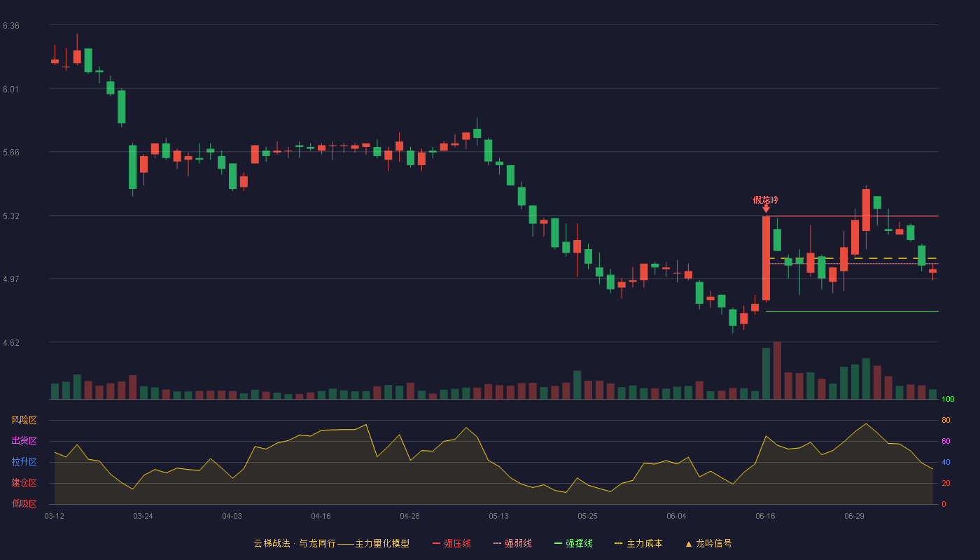Click the blue 40 indicator axis value
Screen dimensions: 980x560
(x=946, y=462)
